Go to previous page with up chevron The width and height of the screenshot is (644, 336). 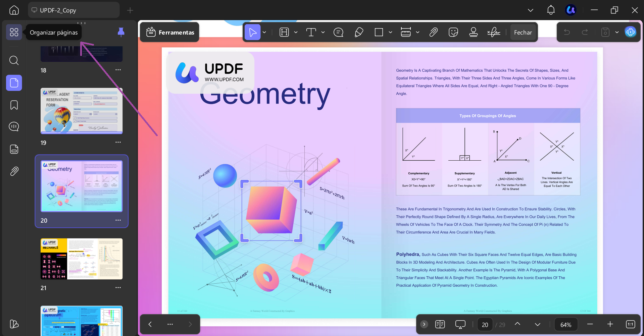coord(517,324)
